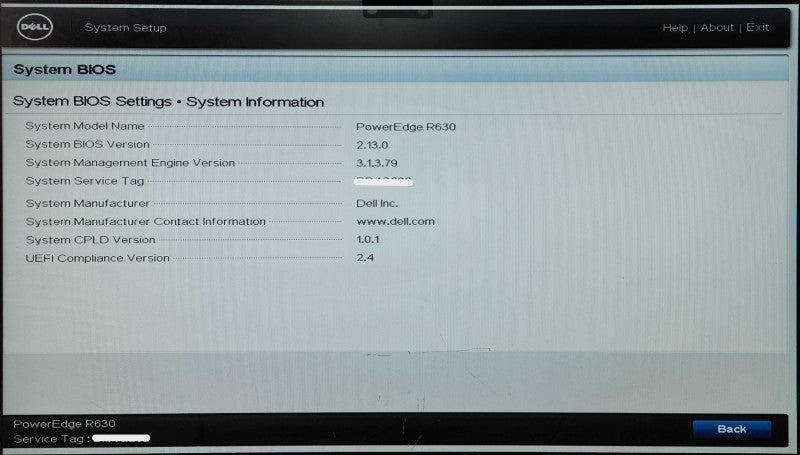Select the System CPLD Version label
800x455 pixels.
click(91, 240)
